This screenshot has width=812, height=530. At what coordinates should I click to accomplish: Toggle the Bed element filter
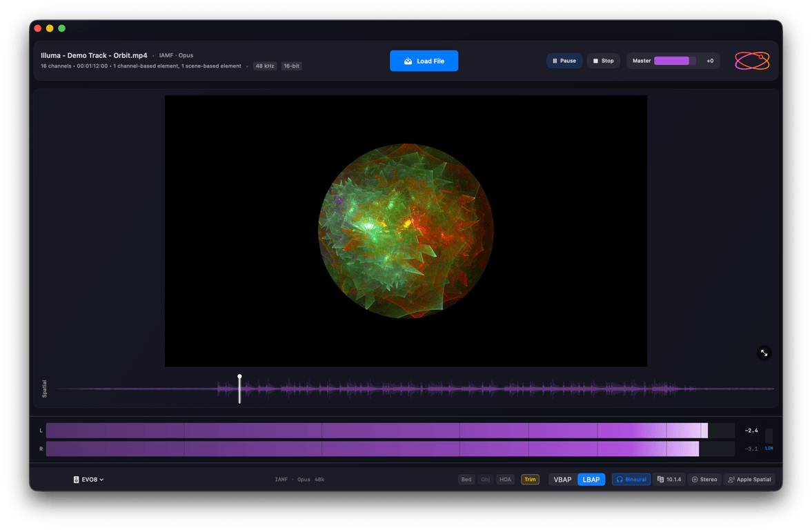point(466,479)
